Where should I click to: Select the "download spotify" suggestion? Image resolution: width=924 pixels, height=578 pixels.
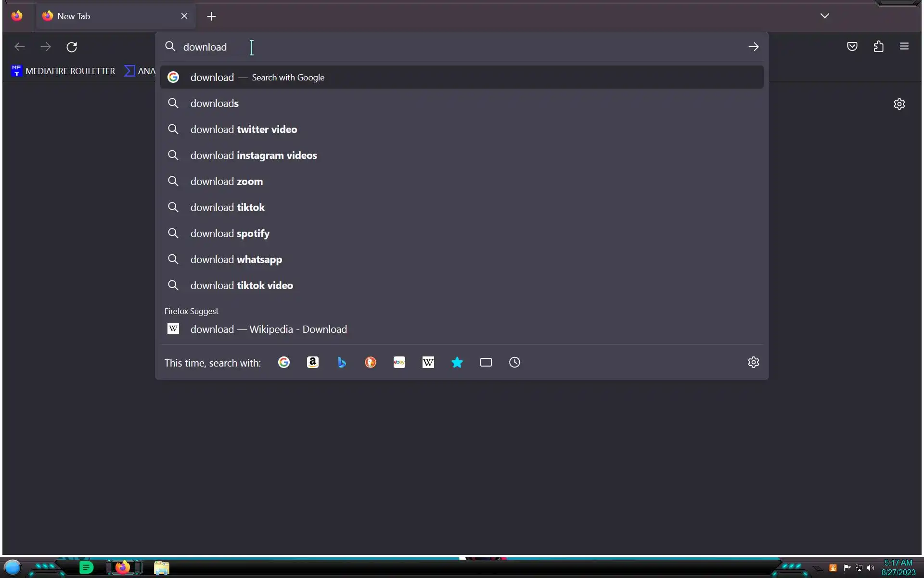click(x=230, y=234)
